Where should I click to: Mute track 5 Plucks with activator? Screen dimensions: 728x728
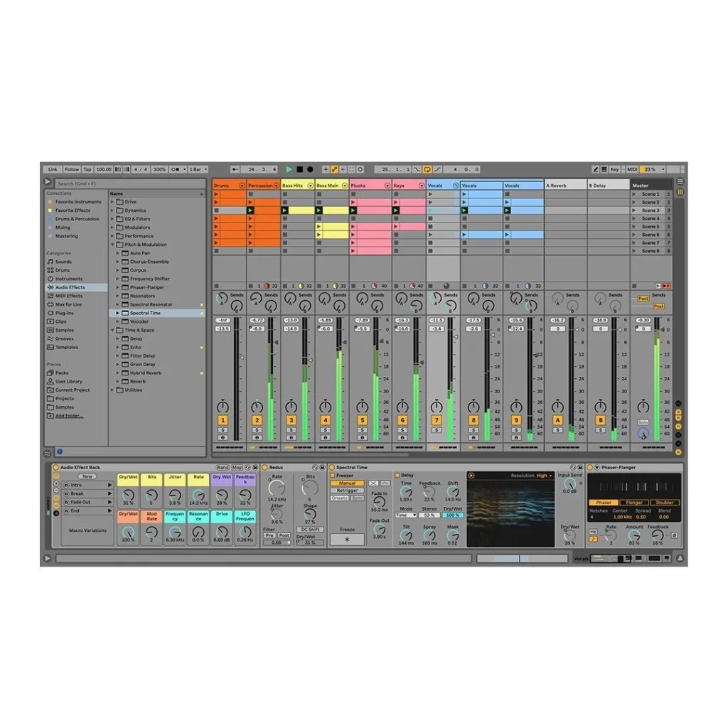pos(362,420)
